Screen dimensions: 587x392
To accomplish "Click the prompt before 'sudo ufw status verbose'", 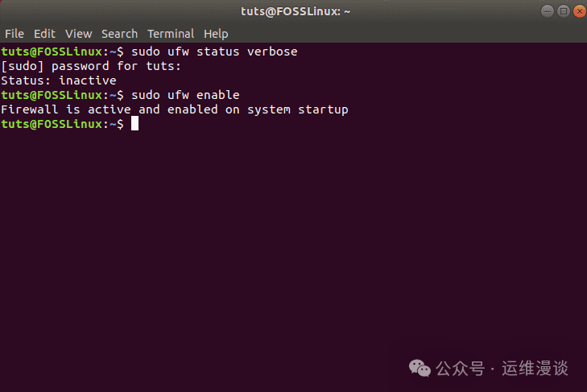I will pos(63,52).
